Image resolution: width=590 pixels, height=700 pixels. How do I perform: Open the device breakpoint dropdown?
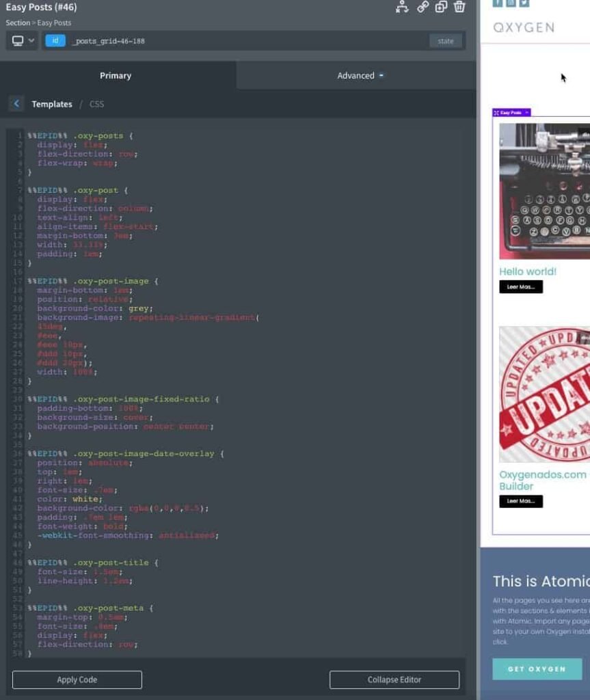pos(23,41)
